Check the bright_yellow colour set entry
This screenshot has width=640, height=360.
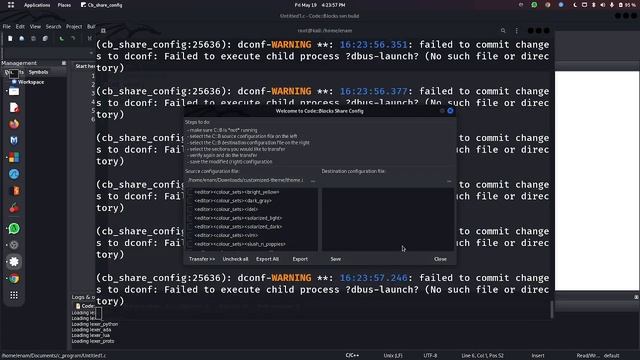(190, 192)
